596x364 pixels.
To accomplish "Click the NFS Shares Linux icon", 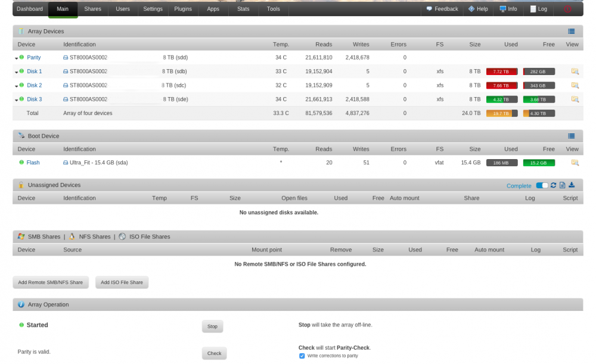I will pos(72,237).
